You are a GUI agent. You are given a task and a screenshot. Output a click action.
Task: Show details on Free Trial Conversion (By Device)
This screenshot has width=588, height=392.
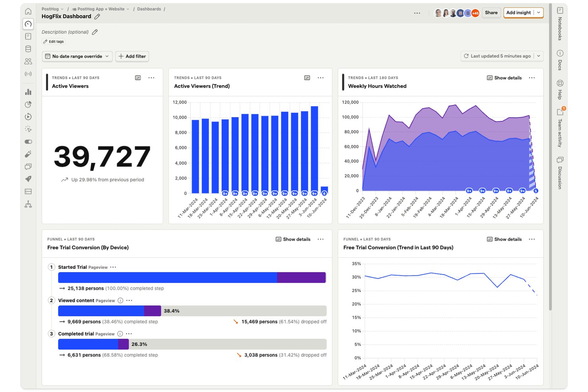(x=293, y=239)
